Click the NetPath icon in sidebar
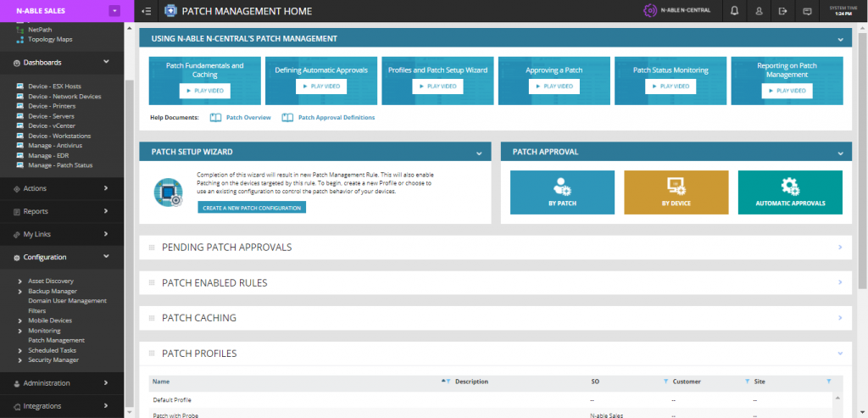The image size is (868, 418). [20, 30]
